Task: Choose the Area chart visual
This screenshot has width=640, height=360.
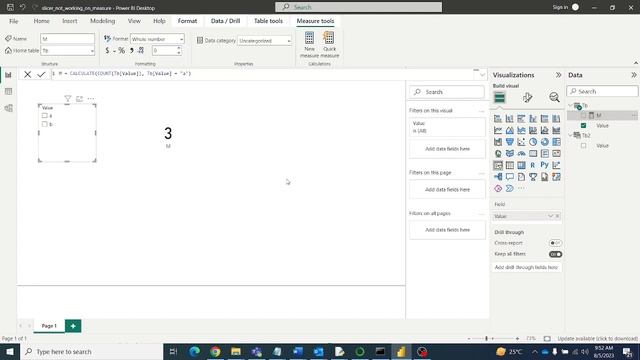Action: click(510, 130)
